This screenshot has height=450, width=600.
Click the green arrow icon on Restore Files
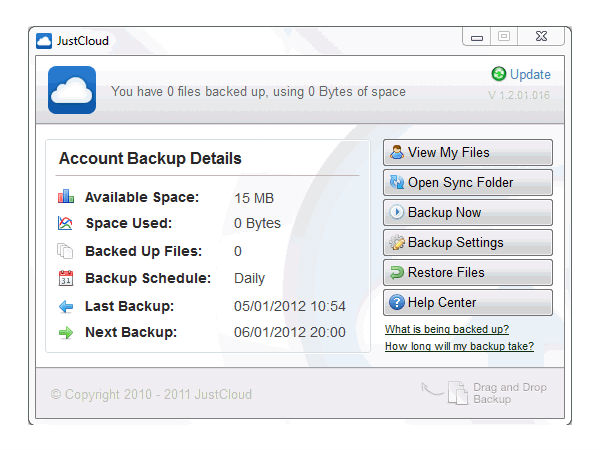click(x=397, y=272)
